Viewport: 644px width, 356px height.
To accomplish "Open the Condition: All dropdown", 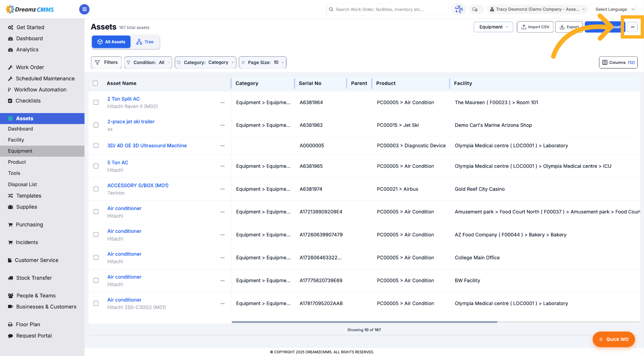I will click(x=148, y=62).
